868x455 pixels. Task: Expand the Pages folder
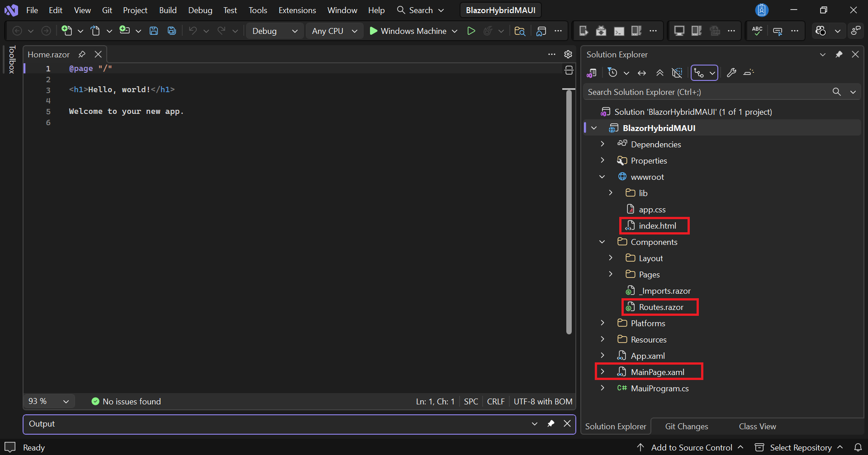click(x=610, y=274)
